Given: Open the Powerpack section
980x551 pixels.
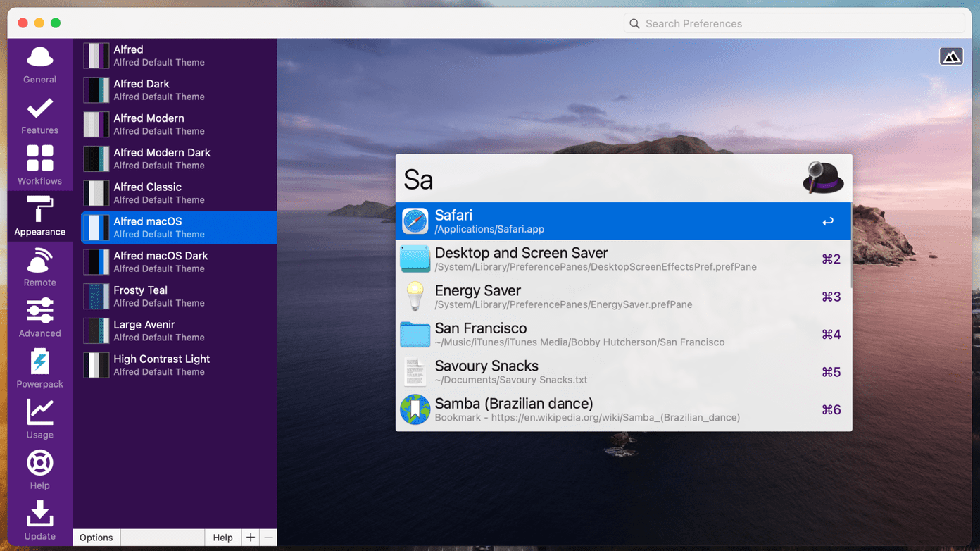Looking at the screenshot, I should click(x=39, y=369).
